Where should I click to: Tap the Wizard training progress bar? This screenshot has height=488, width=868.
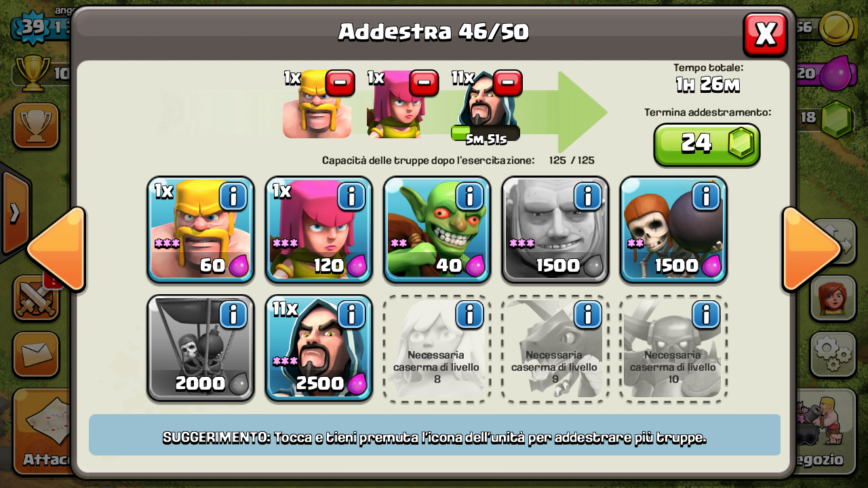(x=486, y=132)
